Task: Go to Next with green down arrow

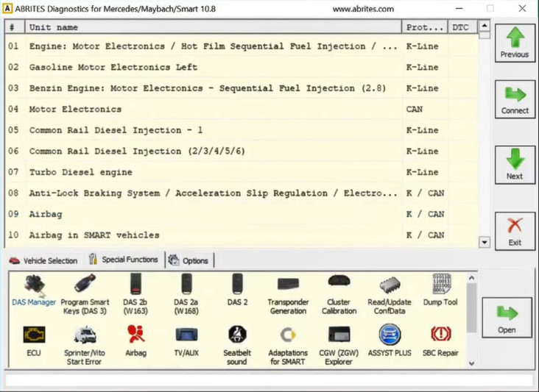Action: pos(515,165)
